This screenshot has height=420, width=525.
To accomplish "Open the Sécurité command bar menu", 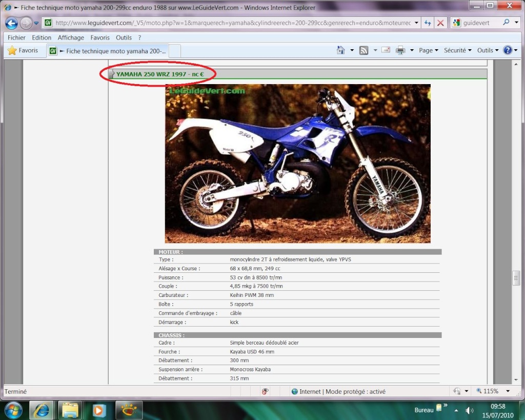I will pos(458,50).
